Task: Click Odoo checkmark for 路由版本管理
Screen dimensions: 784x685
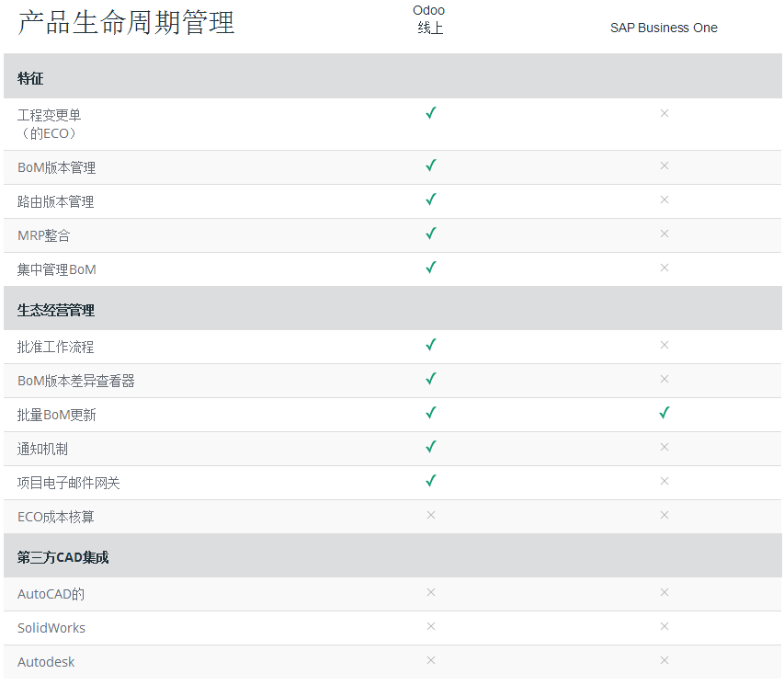Action: coord(431,200)
